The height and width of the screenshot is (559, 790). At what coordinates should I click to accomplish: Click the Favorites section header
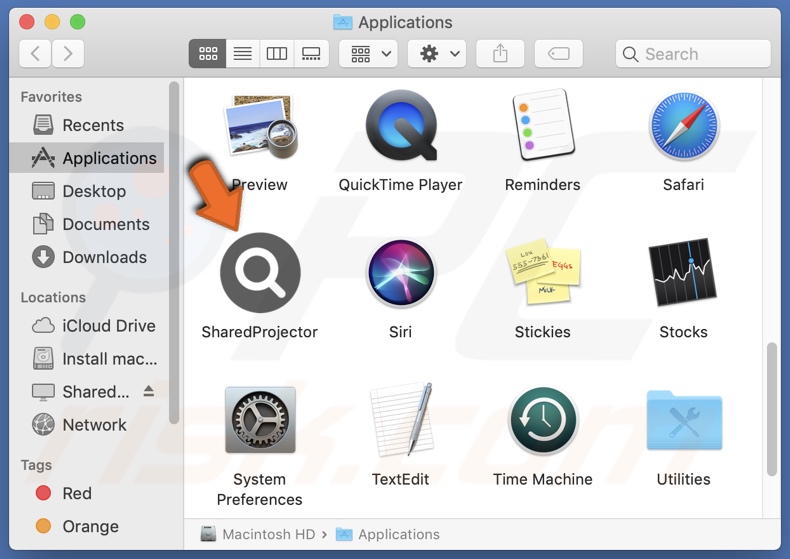[51, 97]
